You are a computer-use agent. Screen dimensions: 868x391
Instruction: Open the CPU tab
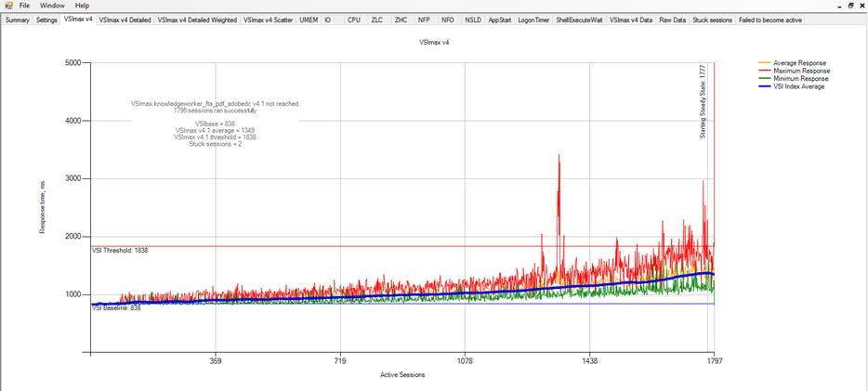tap(354, 20)
